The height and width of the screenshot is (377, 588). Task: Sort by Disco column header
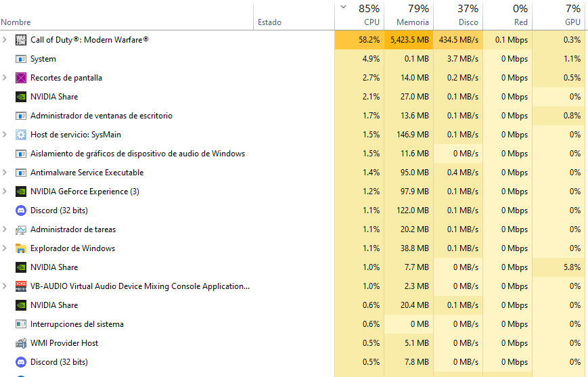458,16
